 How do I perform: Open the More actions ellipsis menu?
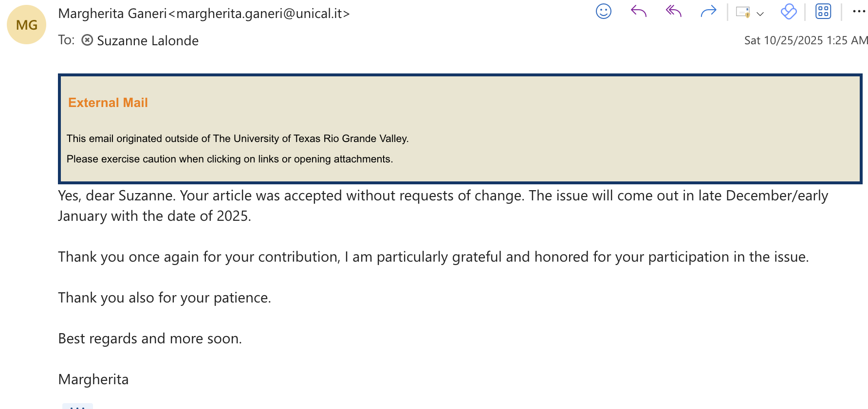(859, 11)
